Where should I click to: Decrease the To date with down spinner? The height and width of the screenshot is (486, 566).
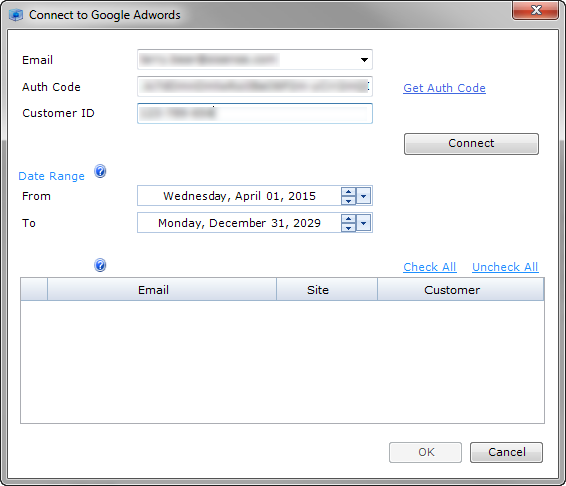348,228
